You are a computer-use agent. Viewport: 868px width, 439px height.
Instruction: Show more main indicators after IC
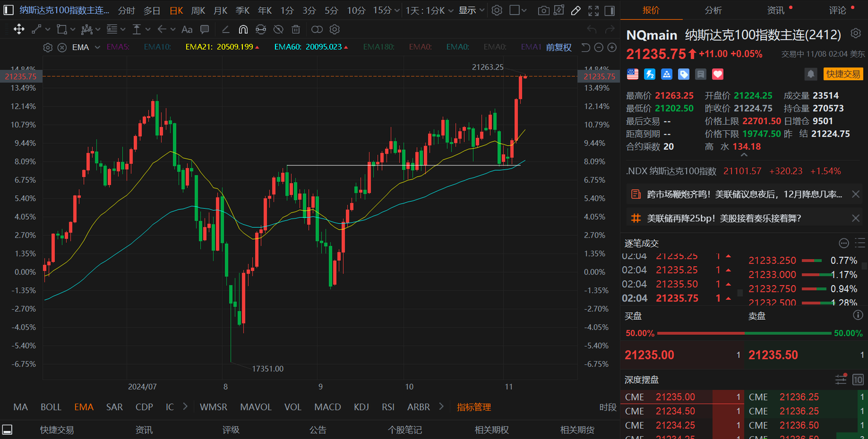(185, 407)
